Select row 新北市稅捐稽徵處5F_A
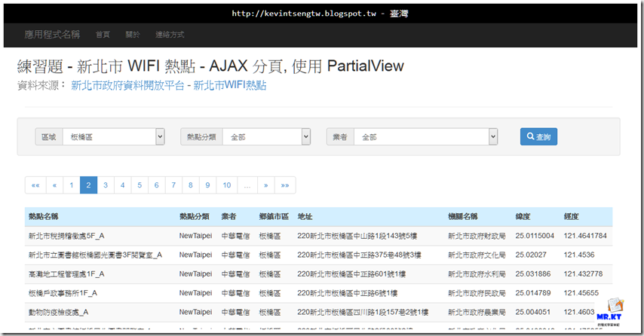Screen dimensions: 644x336 318,236
